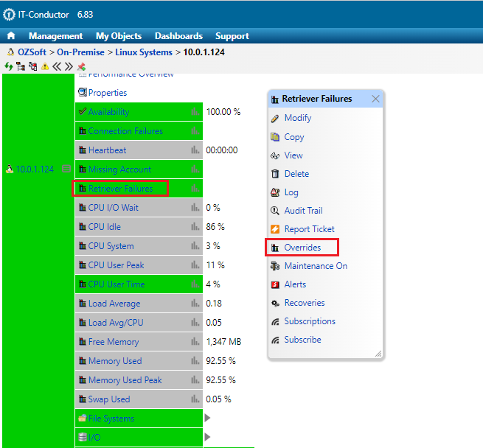Toggle Maintenance On for Retriever Failures
The height and width of the screenshot is (448, 483).
[315, 266]
